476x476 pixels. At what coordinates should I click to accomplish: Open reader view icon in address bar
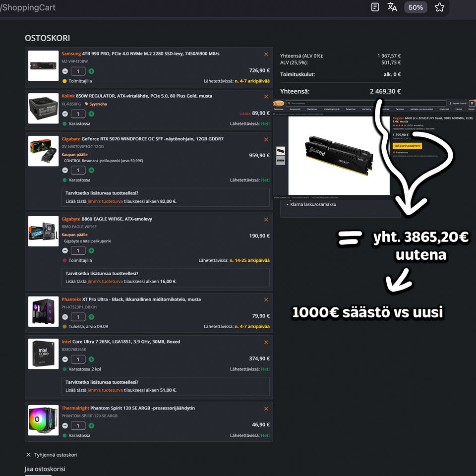(x=375, y=7)
